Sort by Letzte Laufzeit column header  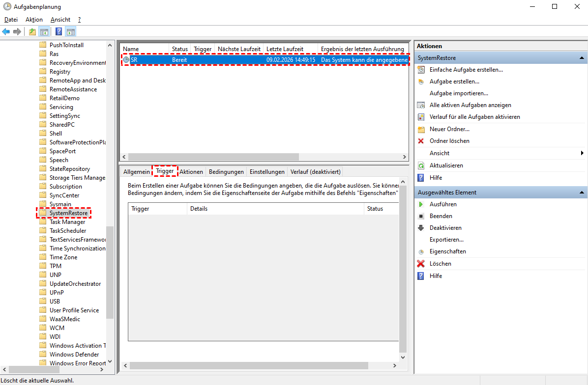(285, 49)
